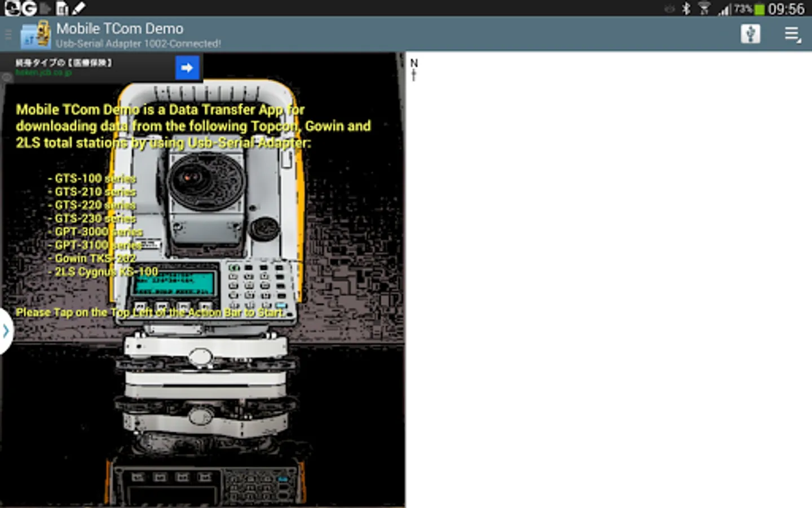Tap the north arrow N indicator
Screen dimensions: 812x508
coord(414,69)
